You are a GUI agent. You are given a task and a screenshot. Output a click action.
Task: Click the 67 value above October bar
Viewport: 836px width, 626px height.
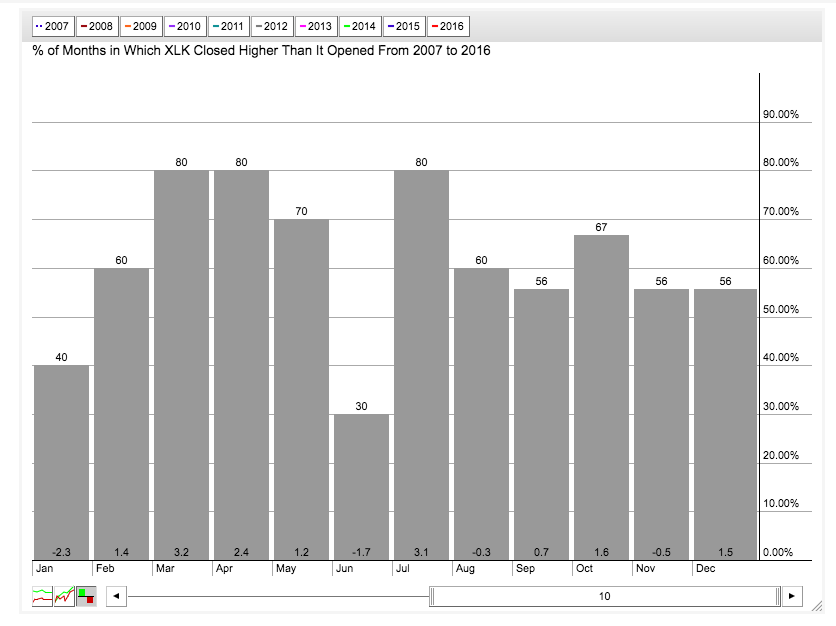tap(601, 227)
